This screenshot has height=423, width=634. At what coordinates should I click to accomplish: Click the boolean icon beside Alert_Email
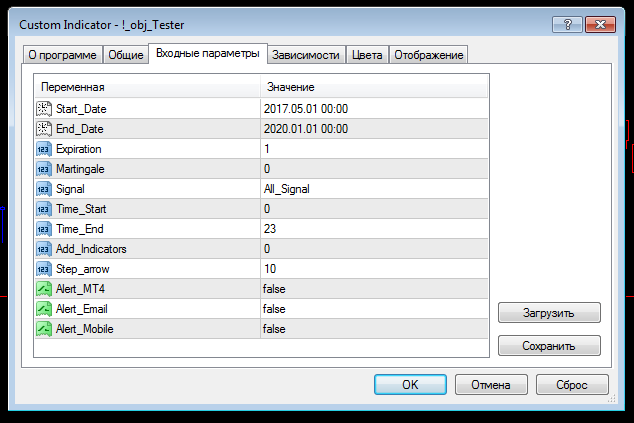coord(44,309)
